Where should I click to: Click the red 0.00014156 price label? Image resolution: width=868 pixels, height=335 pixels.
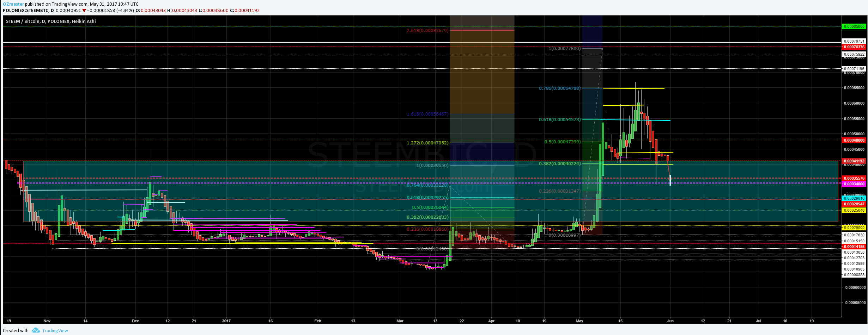[854, 247]
